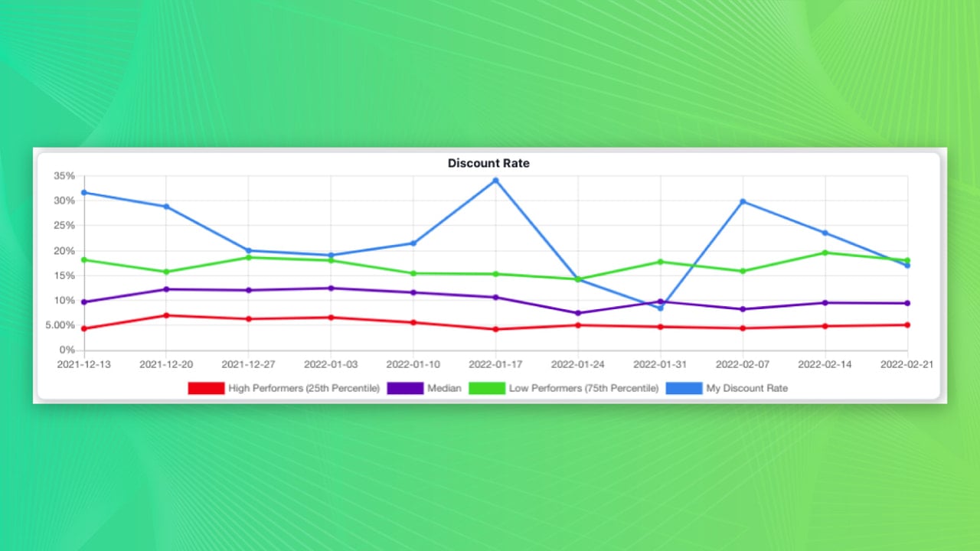Image resolution: width=980 pixels, height=551 pixels.
Task: Click purple data point at 2022-01-03
Action: click(x=331, y=289)
